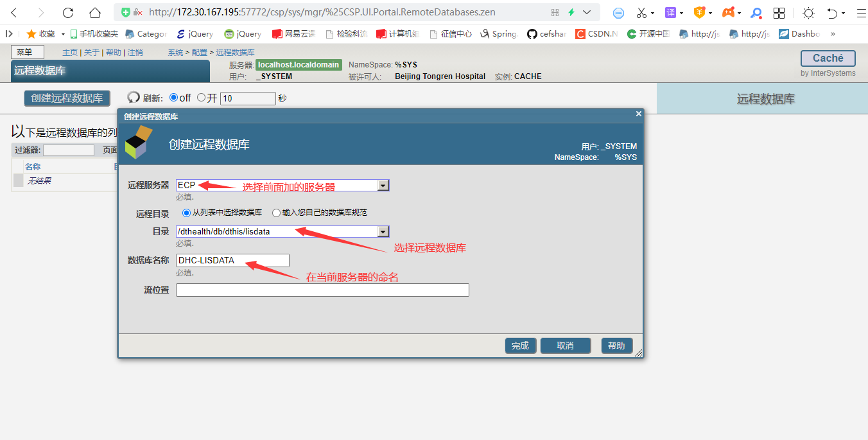The image size is (868, 440).
Task: Open the Dashbo bookmark
Action: (799, 34)
